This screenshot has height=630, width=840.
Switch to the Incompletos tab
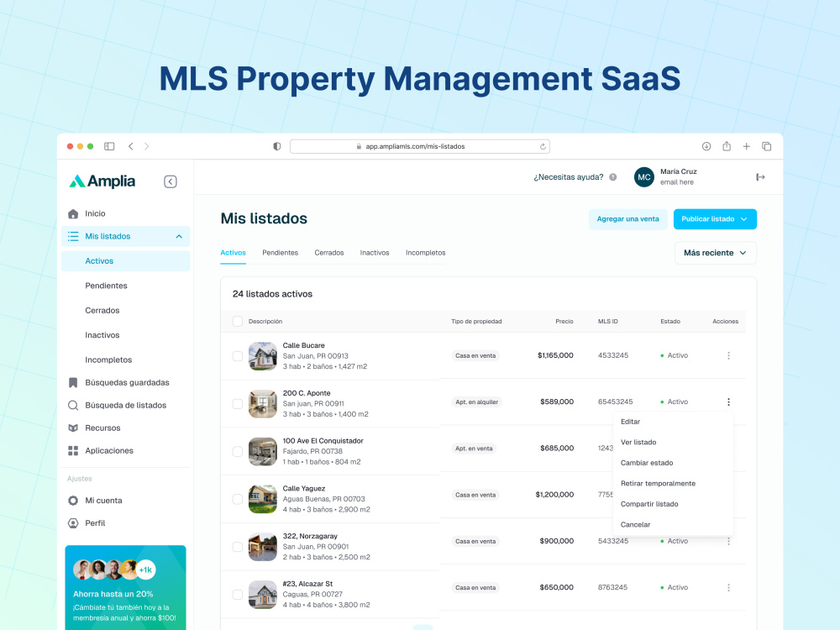click(425, 253)
